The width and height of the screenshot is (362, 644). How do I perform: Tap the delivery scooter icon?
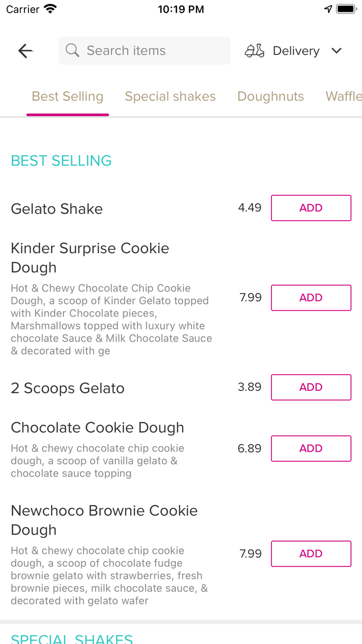pos(254,50)
